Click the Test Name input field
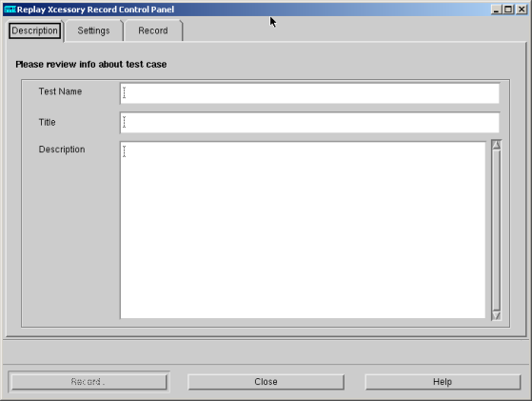532x401 pixels. (309, 93)
